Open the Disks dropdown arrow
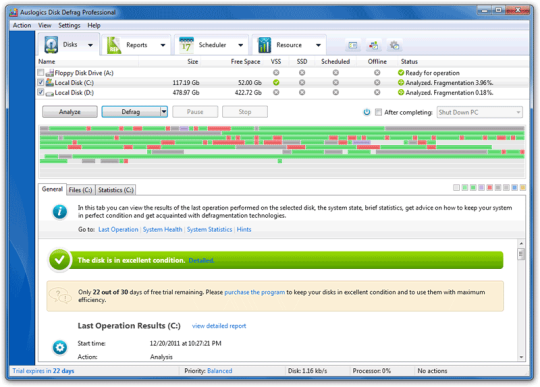The height and width of the screenshot is (387, 540). pyautogui.click(x=90, y=45)
